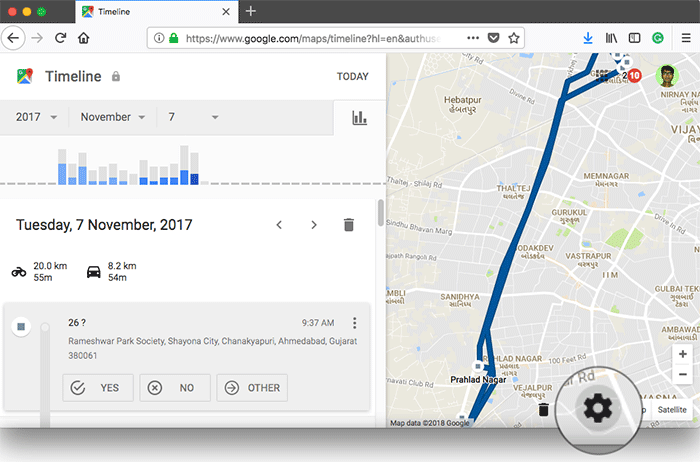This screenshot has height=462, width=700.
Task: Delete the day with the trash icon
Action: [349, 225]
